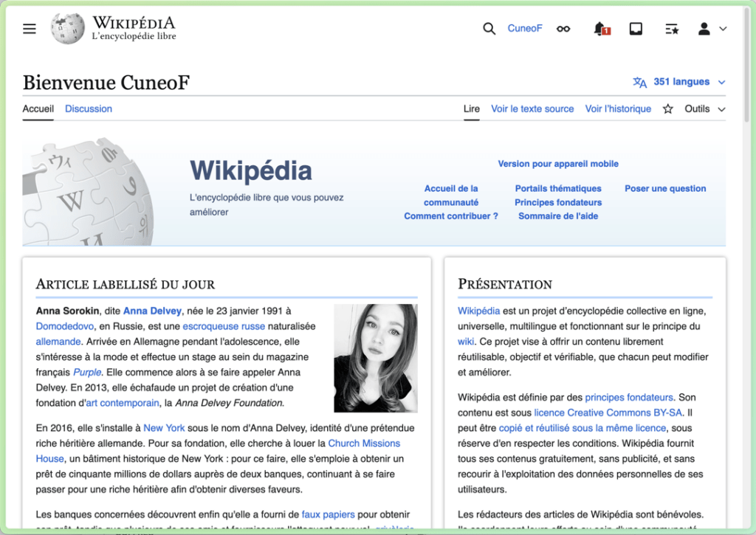Click the Anna Sorokin portrait photo
The height and width of the screenshot is (535, 756).
[x=376, y=358]
